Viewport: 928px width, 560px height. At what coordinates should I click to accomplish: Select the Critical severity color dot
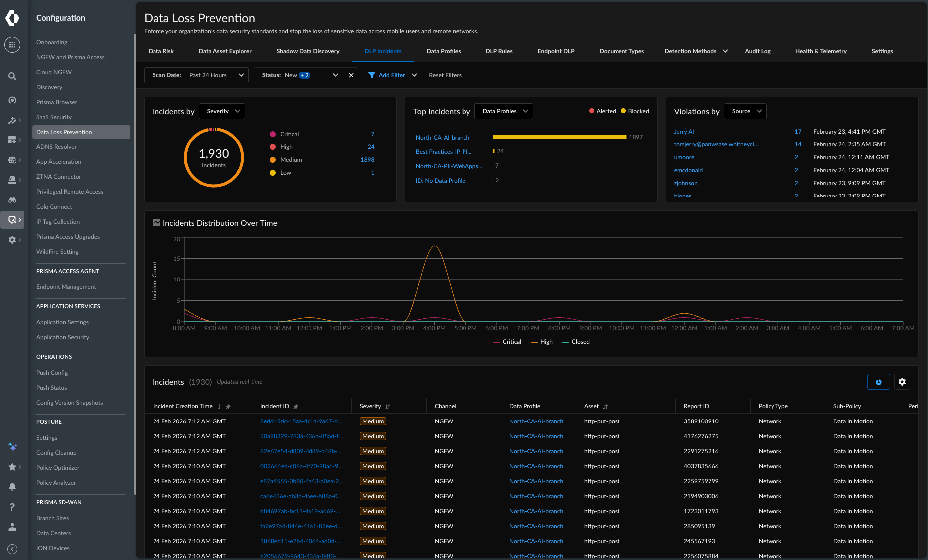pos(273,134)
